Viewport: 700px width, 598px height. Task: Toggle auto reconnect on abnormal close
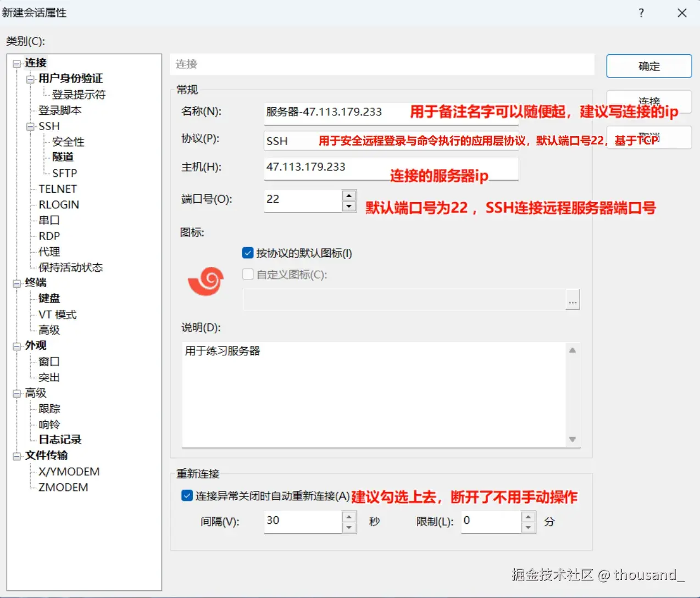[x=187, y=495]
